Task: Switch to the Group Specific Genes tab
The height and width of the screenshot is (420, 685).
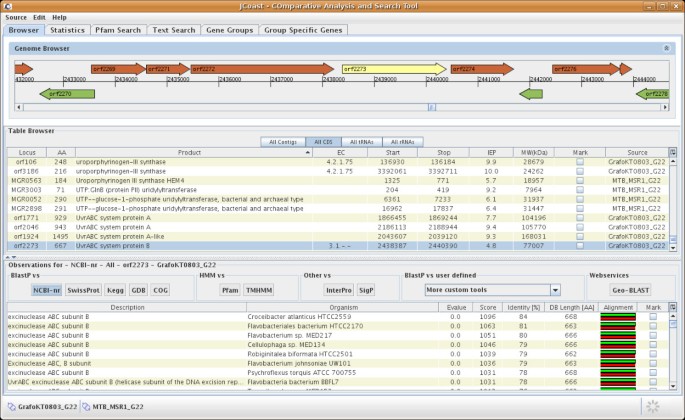Action: tap(303, 30)
